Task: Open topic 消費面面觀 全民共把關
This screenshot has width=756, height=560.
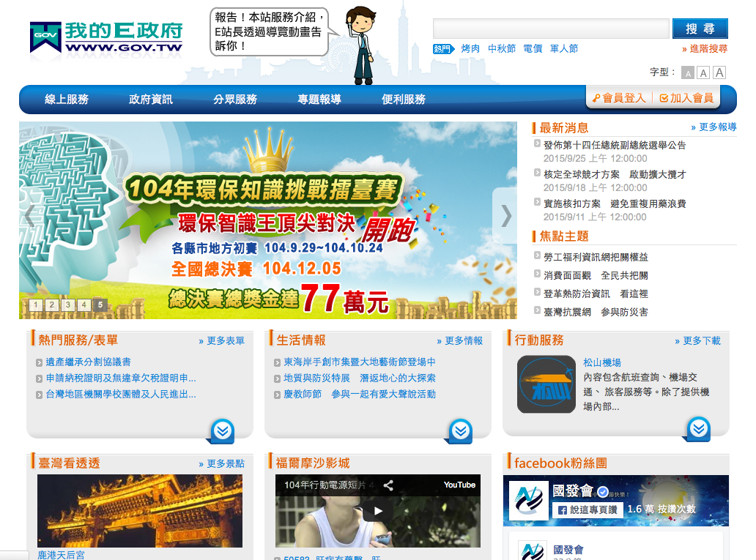Action: [x=596, y=276]
